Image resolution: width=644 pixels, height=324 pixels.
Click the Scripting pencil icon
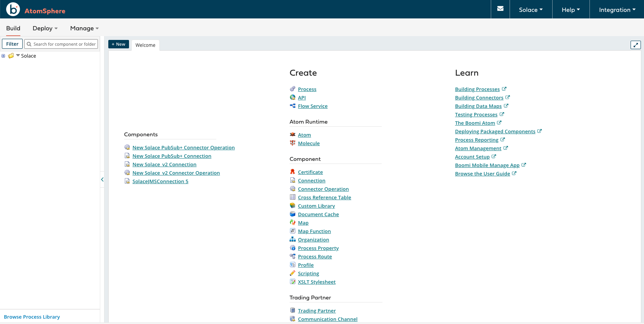[x=293, y=273]
